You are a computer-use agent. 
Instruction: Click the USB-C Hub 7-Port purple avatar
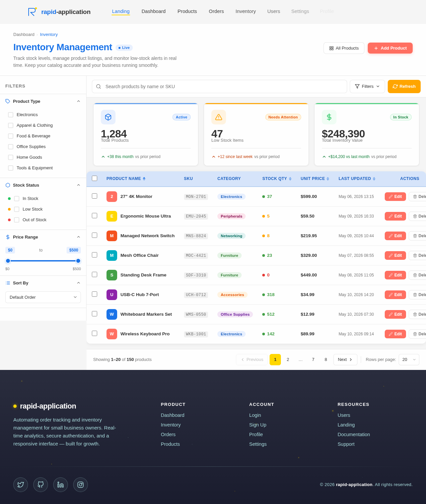point(112,295)
